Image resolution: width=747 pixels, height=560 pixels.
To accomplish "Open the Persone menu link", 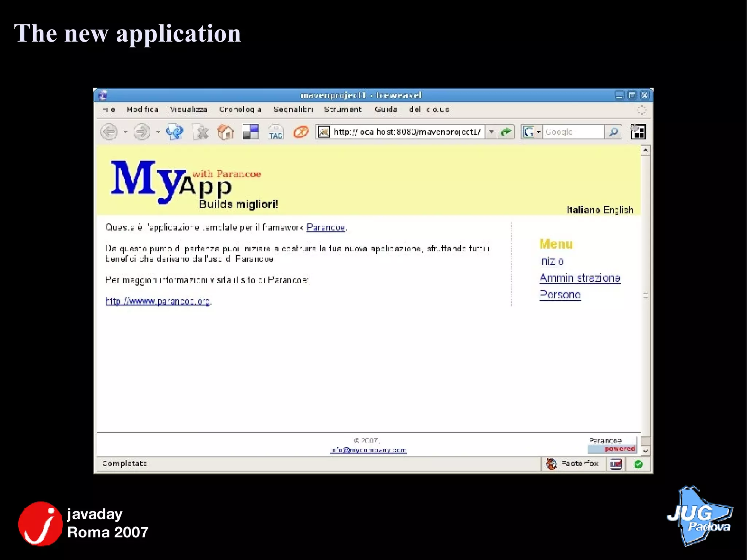I will coord(560,295).
